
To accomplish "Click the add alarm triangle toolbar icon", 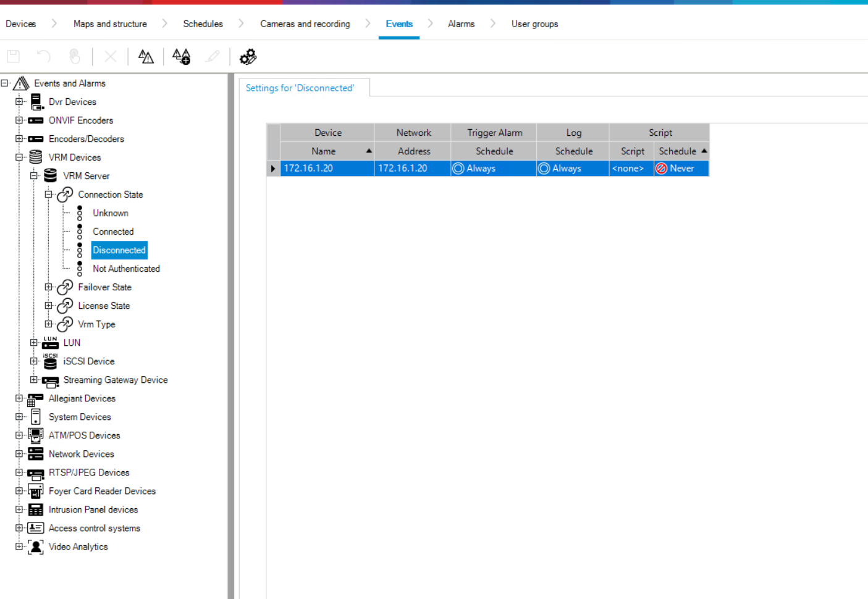I will [181, 57].
